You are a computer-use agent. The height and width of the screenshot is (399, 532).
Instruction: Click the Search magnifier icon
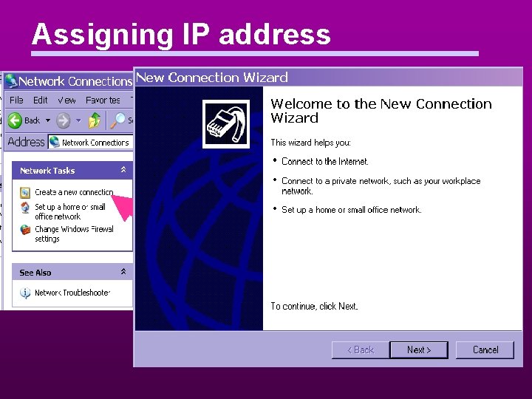tap(117, 120)
